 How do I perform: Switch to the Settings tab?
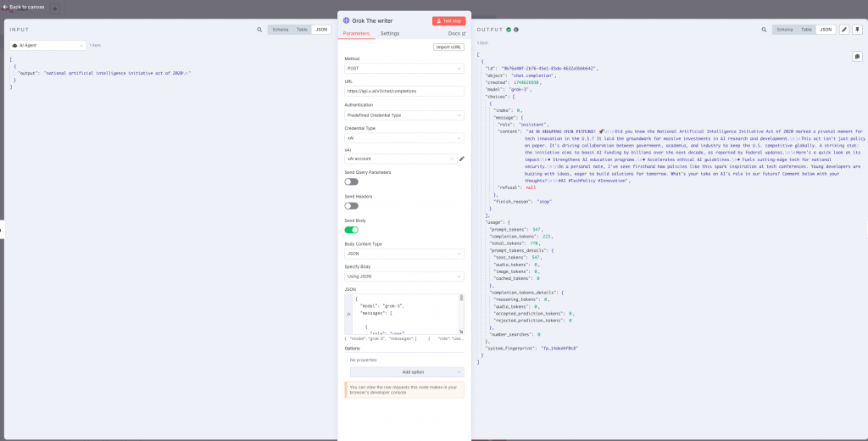click(x=390, y=33)
